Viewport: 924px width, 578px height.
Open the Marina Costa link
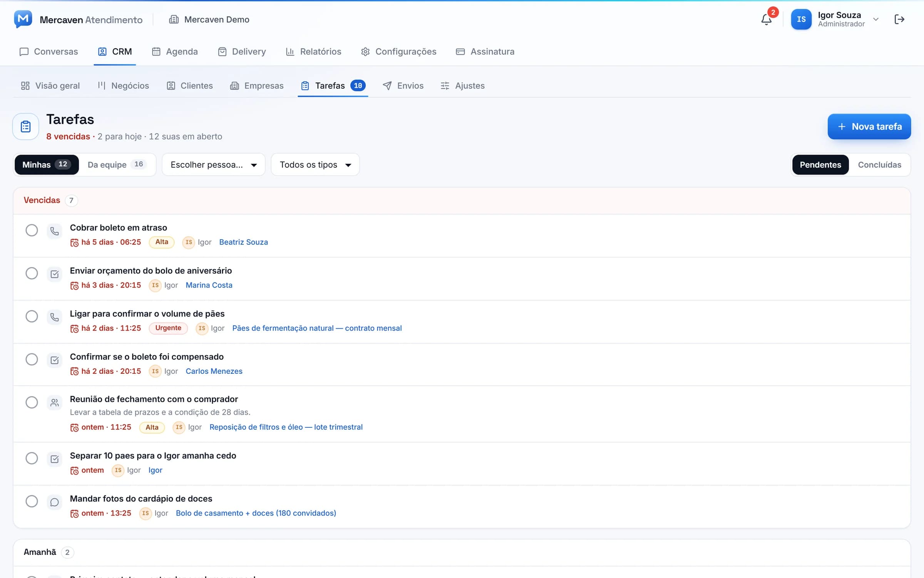209,285
